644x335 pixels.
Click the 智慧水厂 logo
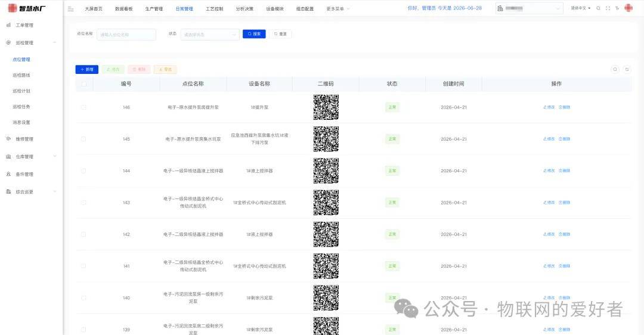[x=27, y=8]
